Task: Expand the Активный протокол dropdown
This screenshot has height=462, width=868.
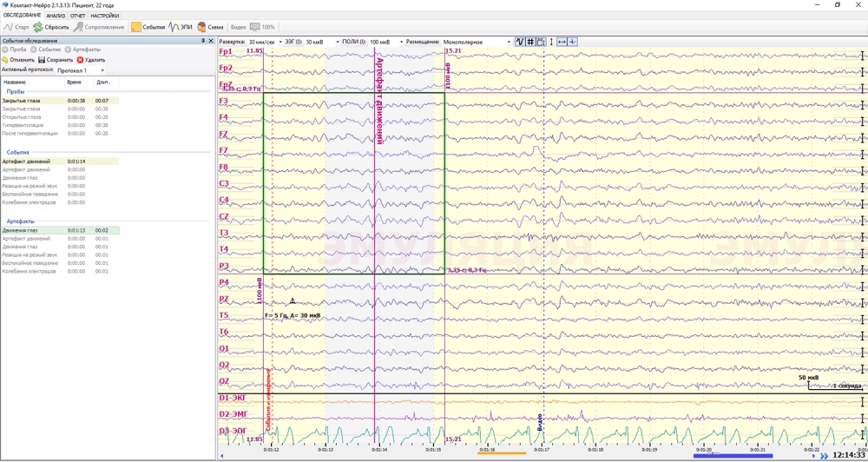Action: [102, 70]
